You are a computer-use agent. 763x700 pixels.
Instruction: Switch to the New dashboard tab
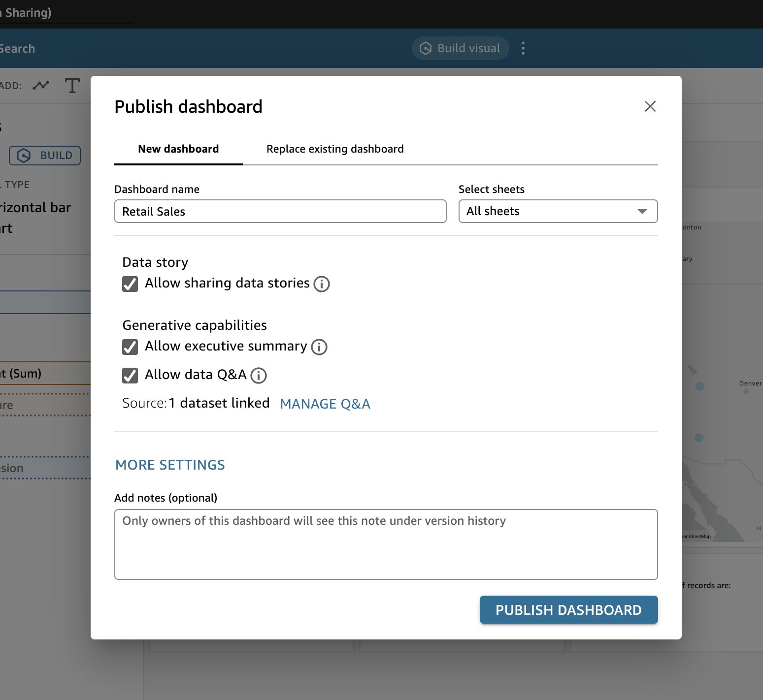(x=178, y=149)
